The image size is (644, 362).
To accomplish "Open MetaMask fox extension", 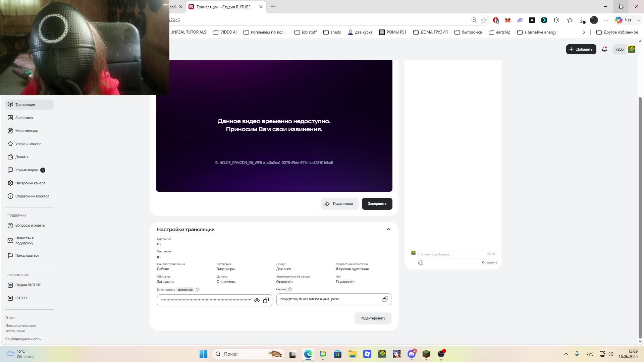I will point(508,20).
